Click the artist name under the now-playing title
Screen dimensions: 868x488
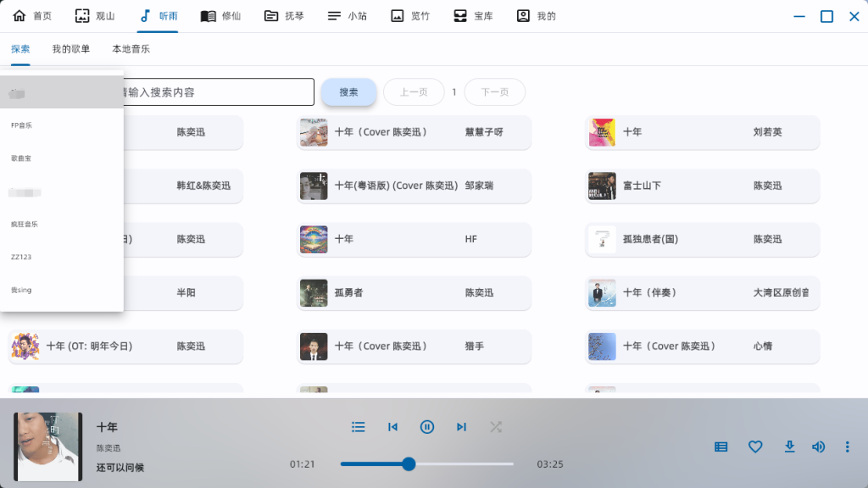click(108, 448)
